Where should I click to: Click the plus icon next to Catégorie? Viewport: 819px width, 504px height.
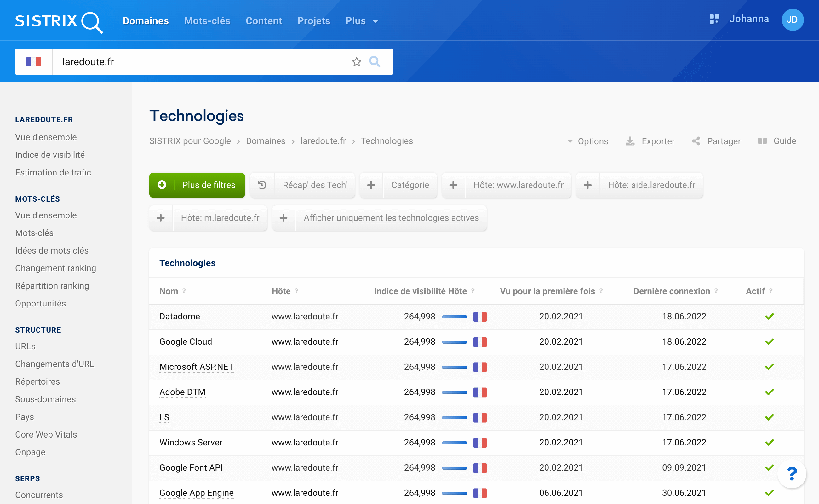pos(371,185)
